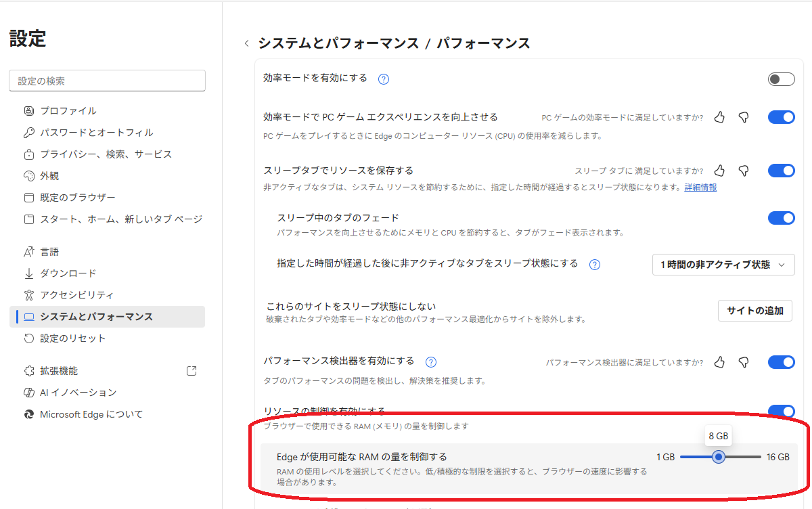This screenshot has height=509, width=812.
Task: Open the 1時間の非アクティブ状態 dropdown
Action: point(723,265)
